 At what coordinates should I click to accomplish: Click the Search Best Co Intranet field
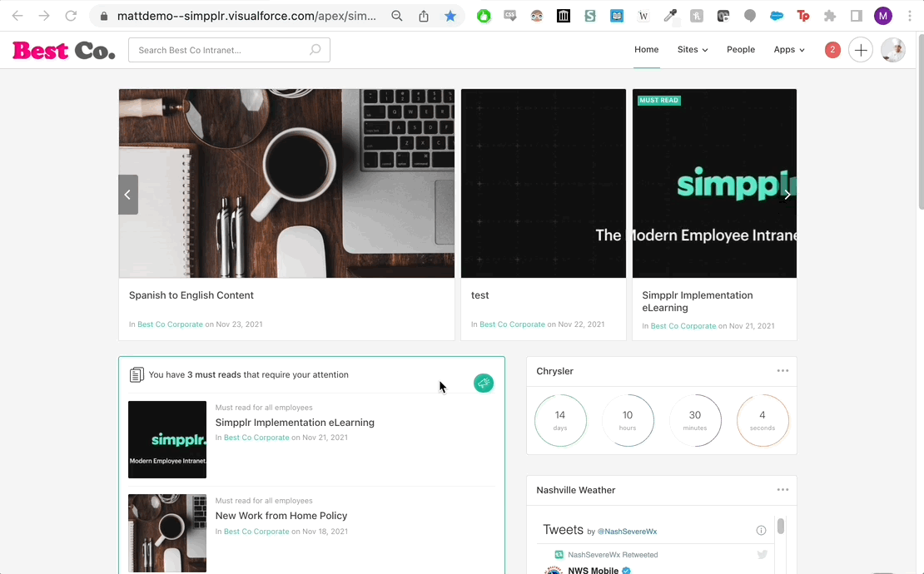click(229, 50)
